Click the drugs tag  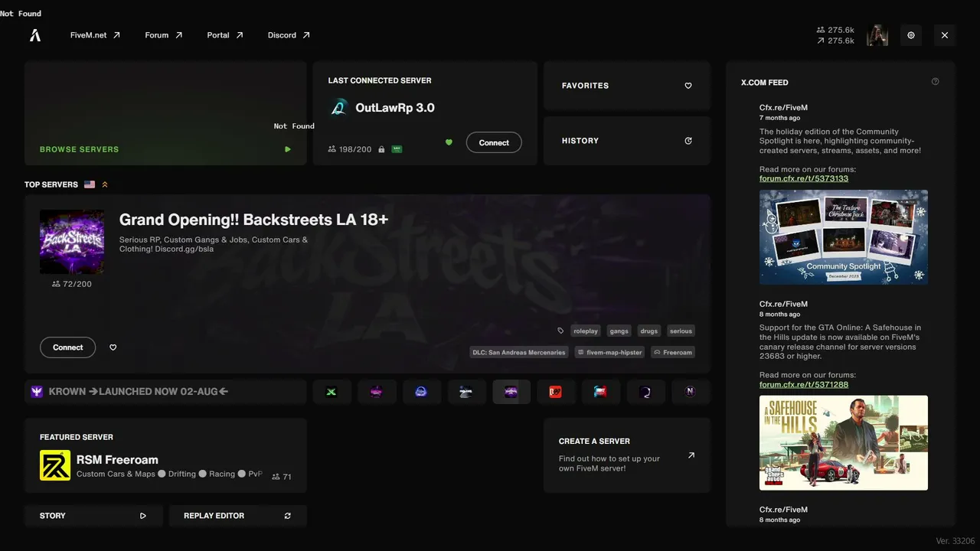[649, 331]
